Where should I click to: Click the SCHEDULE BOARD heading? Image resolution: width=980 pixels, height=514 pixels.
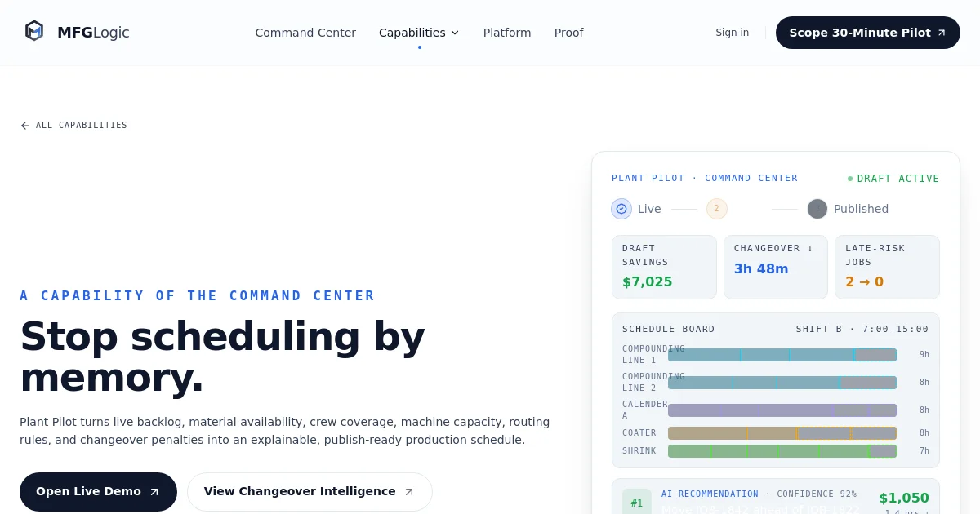pyautogui.click(x=669, y=330)
